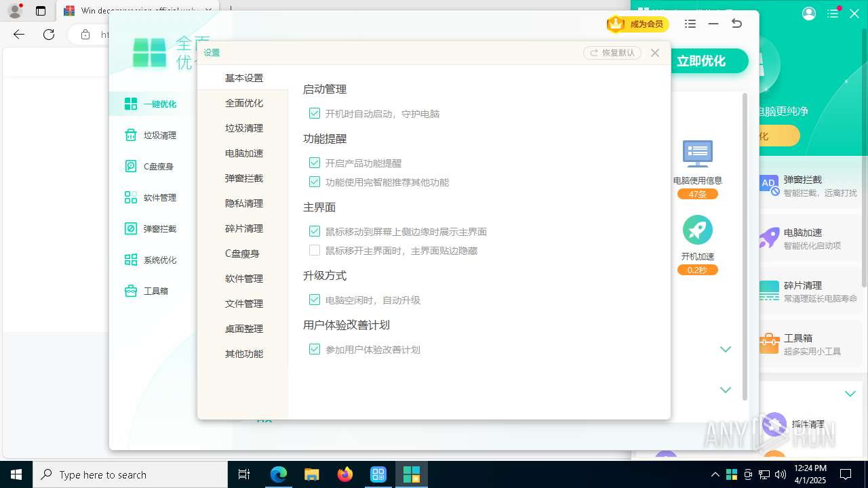Open menu icon in right window header

(x=833, y=14)
